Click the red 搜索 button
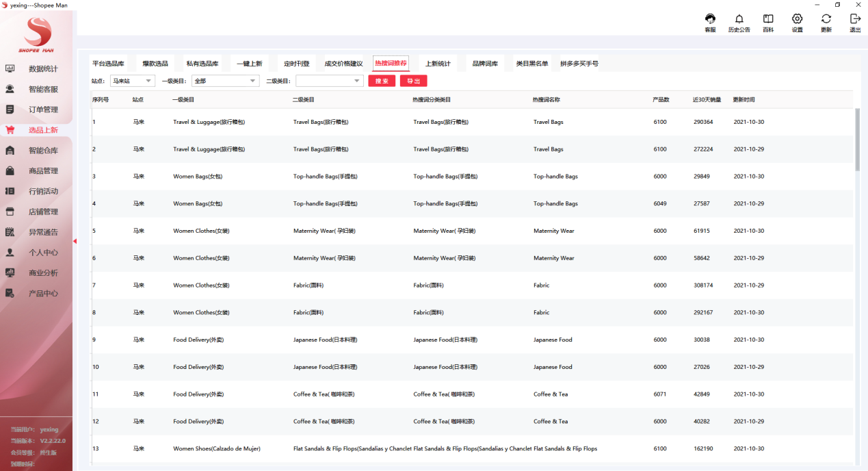Image resolution: width=868 pixels, height=471 pixels. [x=382, y=81]
